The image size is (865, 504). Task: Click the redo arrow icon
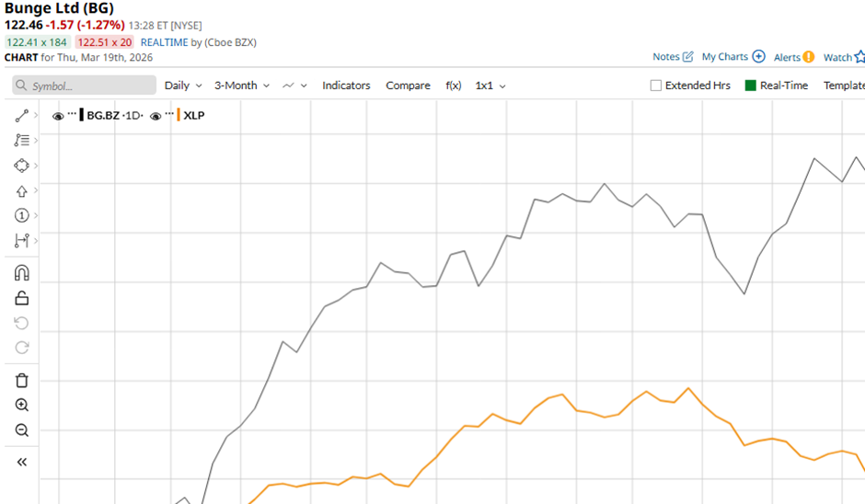pyautogui.click(x=21, y=348)
